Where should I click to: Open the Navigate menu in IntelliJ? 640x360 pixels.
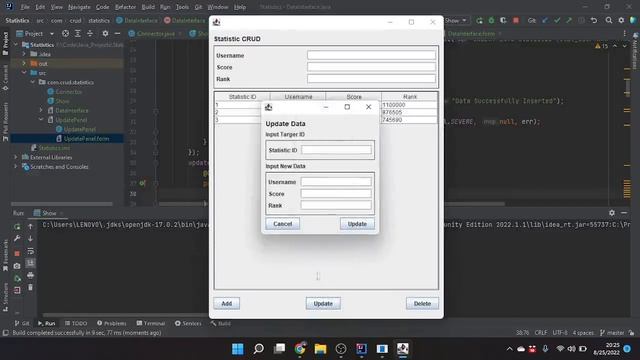tap(79, 7)
